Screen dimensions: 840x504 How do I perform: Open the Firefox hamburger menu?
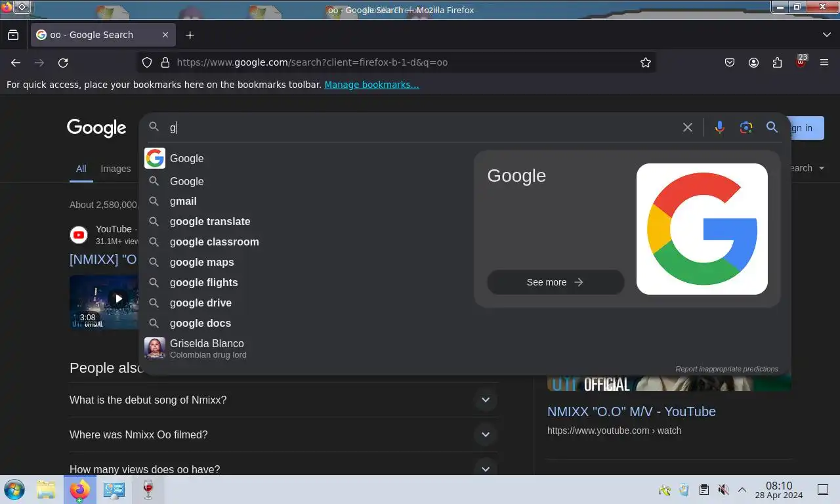click(x=824, y=62)
